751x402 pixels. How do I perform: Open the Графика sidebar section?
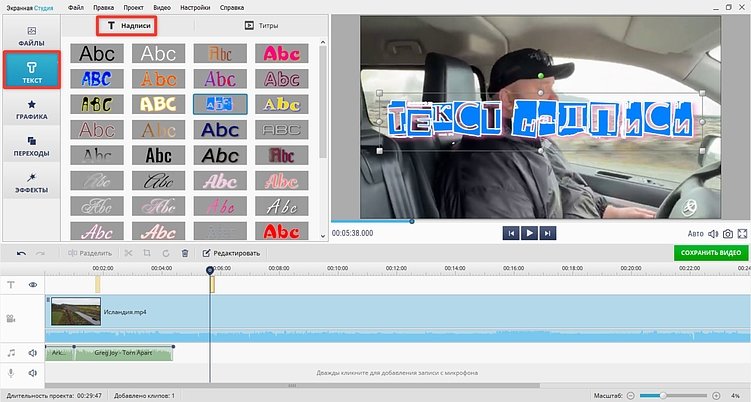coord(32,109)
